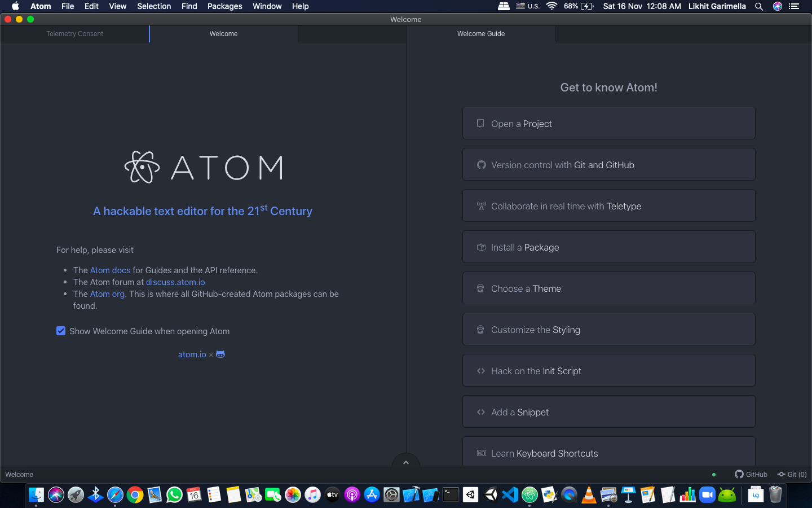Follow the Atom org link

pos(107,294)
